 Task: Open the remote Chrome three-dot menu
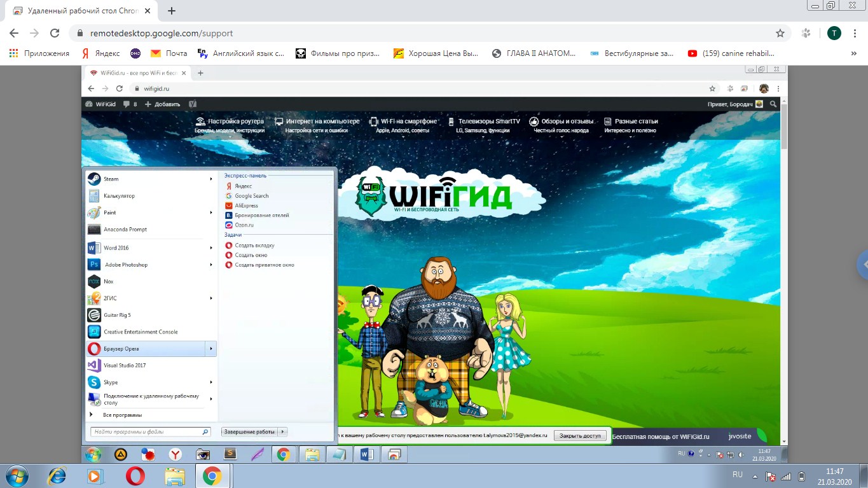coord(778,88)
